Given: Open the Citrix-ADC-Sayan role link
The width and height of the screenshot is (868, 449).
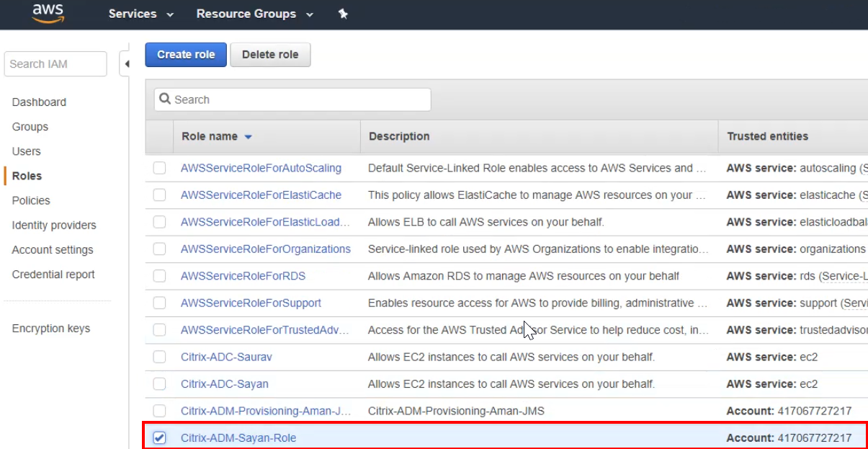Looking at the screenshot, I should 224,384.
